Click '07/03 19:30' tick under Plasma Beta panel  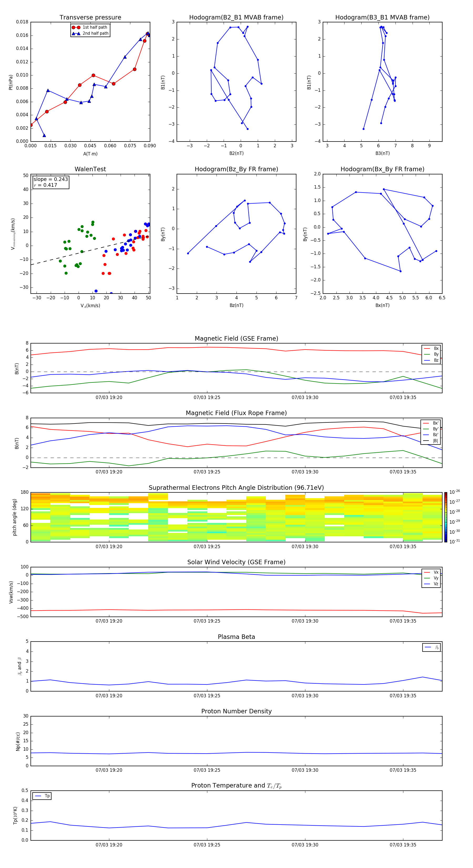(305, 696)
